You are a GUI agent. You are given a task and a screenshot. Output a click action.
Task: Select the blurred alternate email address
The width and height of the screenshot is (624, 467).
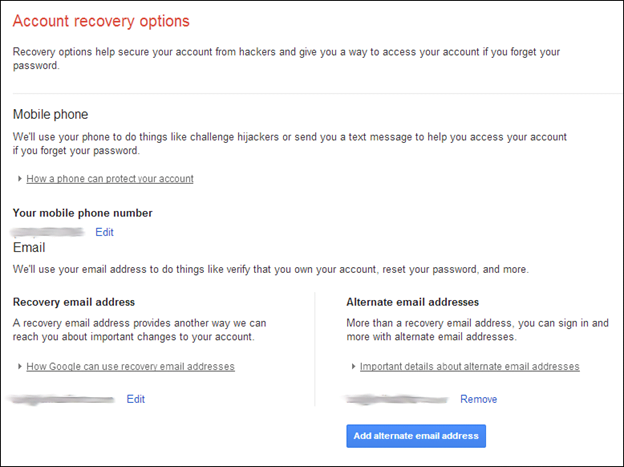pyautogui.click(x=396, y=399)
